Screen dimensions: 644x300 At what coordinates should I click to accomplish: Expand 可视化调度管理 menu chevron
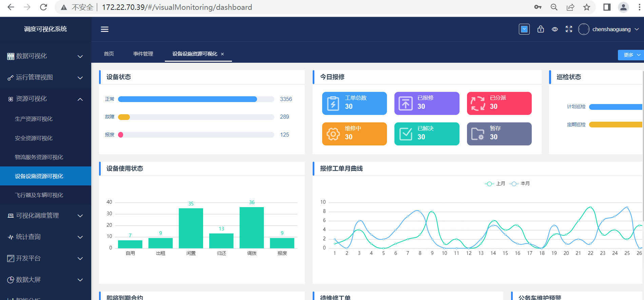(80, 216)
